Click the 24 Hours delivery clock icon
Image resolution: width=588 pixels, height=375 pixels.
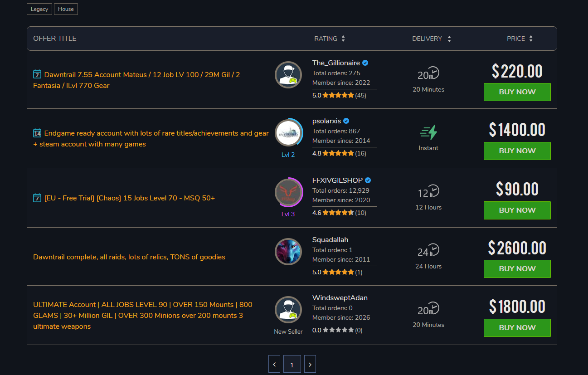click(428, 250)
